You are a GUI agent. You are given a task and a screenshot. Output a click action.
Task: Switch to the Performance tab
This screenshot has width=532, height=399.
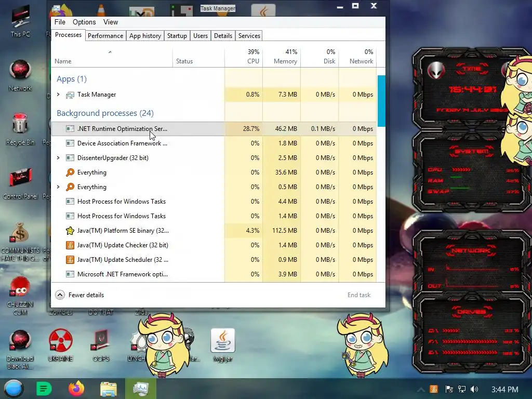tap(105, 36)
